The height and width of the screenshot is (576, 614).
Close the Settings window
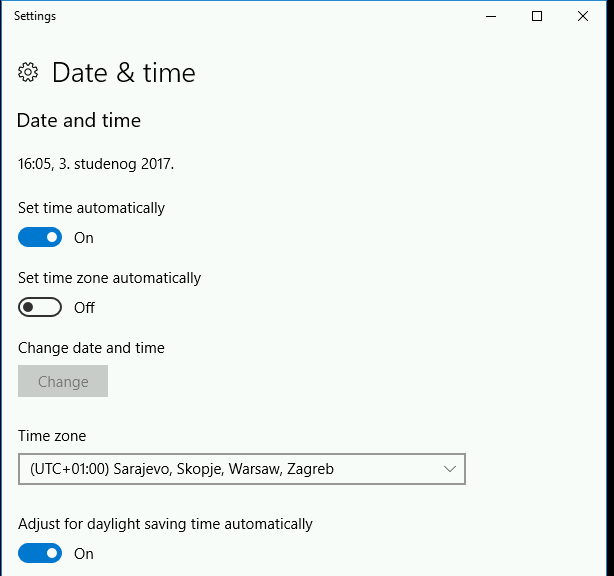[583, 16]
